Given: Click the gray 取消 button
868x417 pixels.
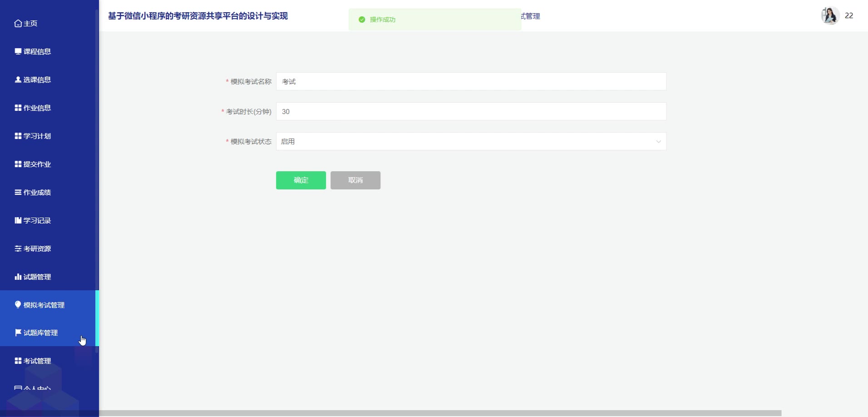Looking at the screenshot, I should point(355,180).
